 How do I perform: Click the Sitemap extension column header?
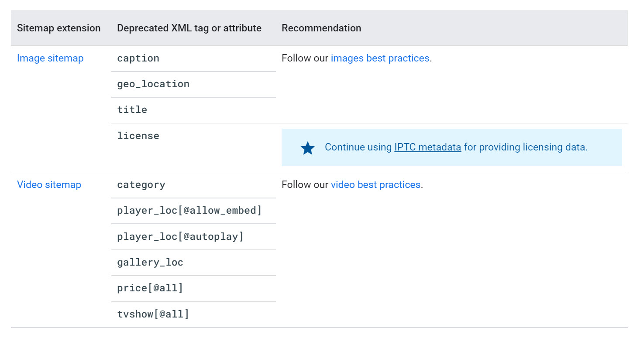point(59,28)
